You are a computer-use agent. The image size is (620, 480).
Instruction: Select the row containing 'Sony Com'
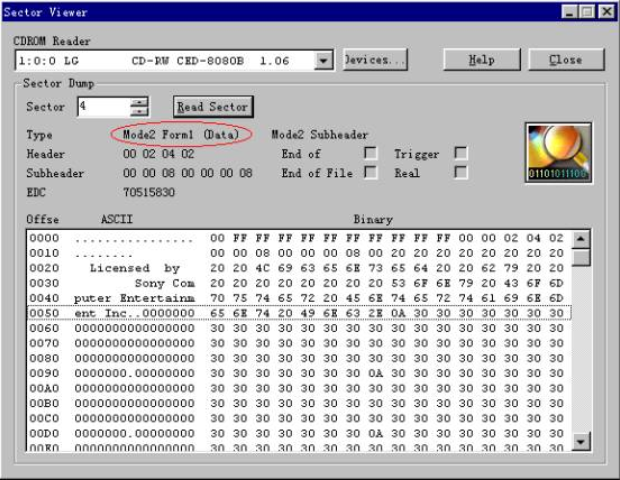point(299,283)
